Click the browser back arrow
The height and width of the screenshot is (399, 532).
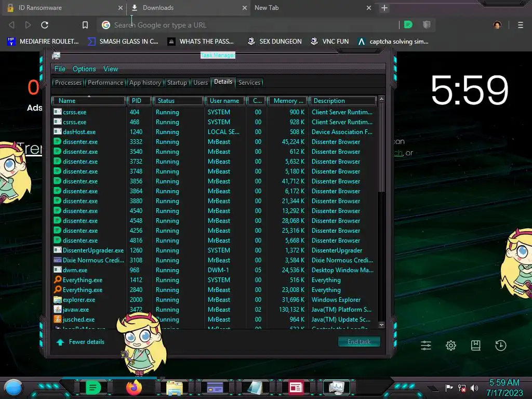11,25
